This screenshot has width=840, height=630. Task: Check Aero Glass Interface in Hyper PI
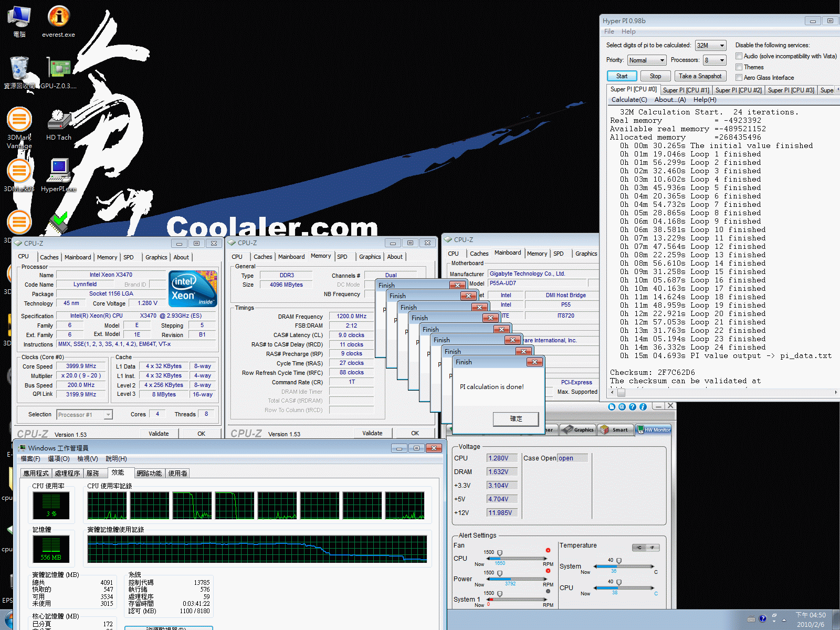[739, 78]
